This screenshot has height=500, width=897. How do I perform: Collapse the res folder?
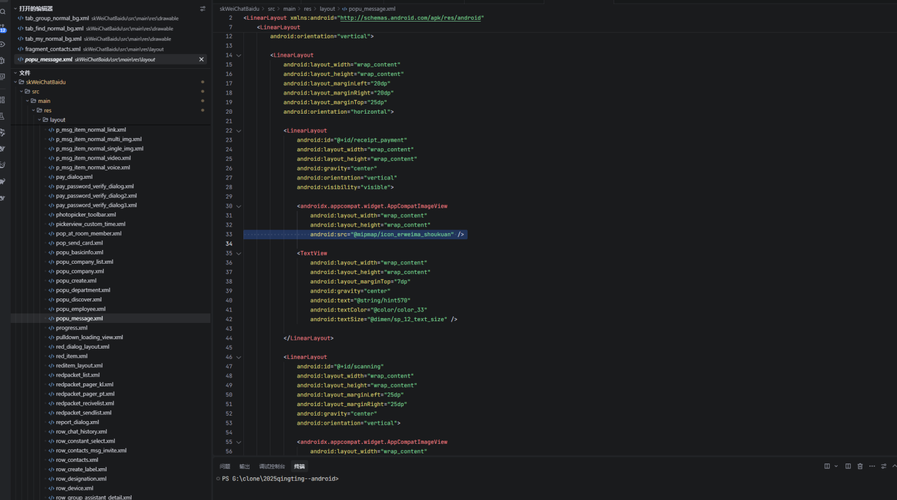(x=34, y=110)
